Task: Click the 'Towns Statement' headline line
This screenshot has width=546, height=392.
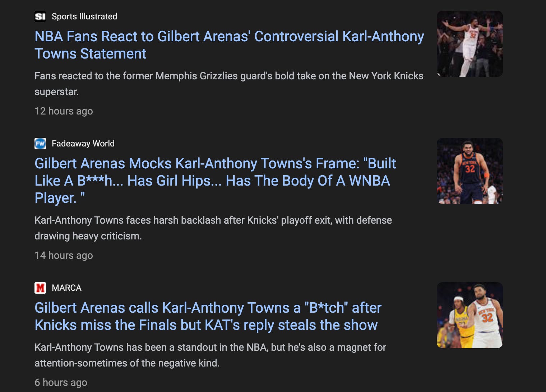Action: pos(90,54)
